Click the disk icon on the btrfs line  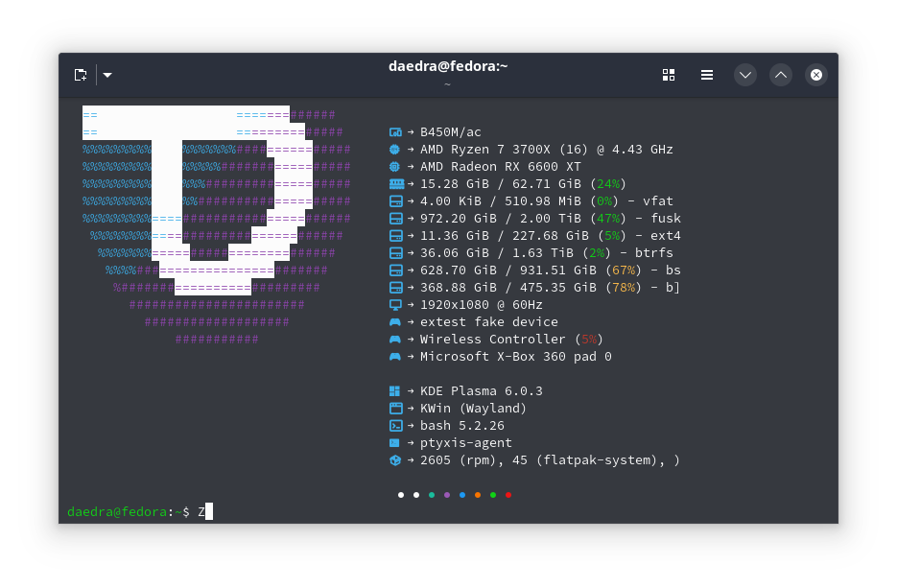click(x=395, y=253)
